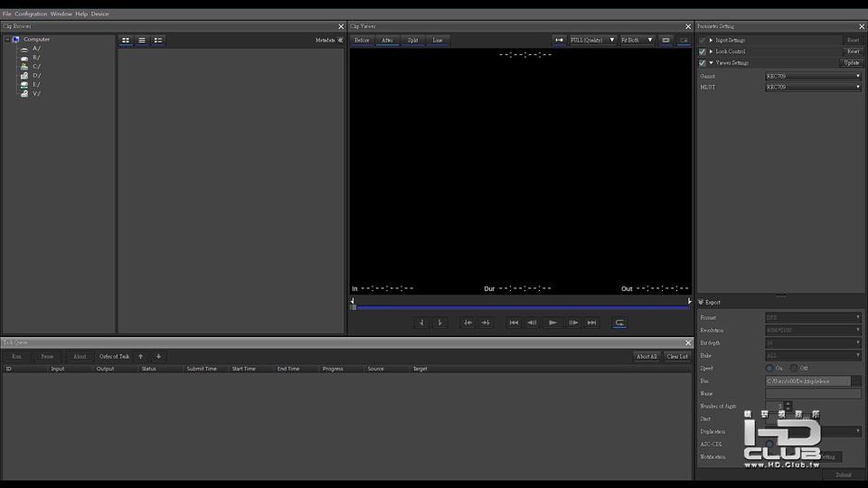The height and width of the screenshot is (488, 868).
Task: Expand the Input Settings section
Action: click(712, 41)
